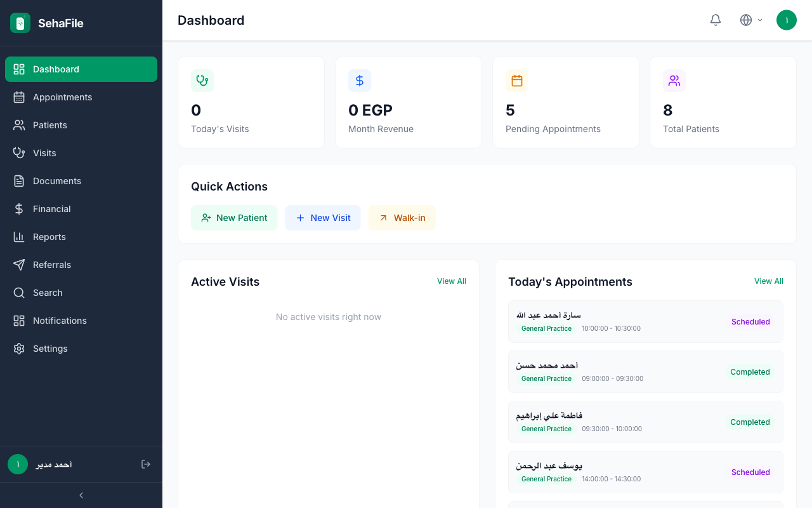Click the 0 EGP revenue value
Image resolution: width=812 pixels, height=508 pixels.
coord(370,110)
